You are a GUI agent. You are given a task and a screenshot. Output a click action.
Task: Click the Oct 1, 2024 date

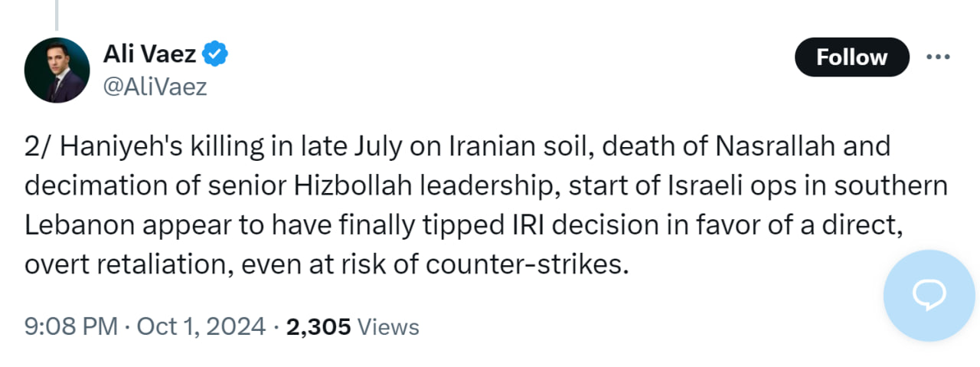(201, 327)
